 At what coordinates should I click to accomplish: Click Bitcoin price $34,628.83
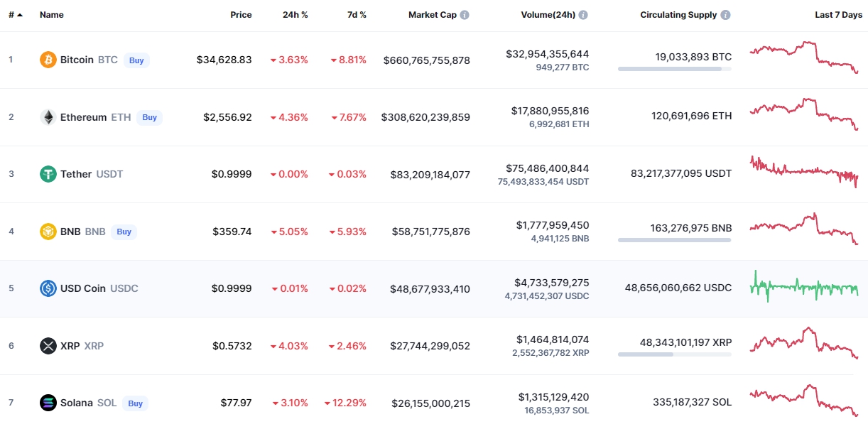[224, 60]
